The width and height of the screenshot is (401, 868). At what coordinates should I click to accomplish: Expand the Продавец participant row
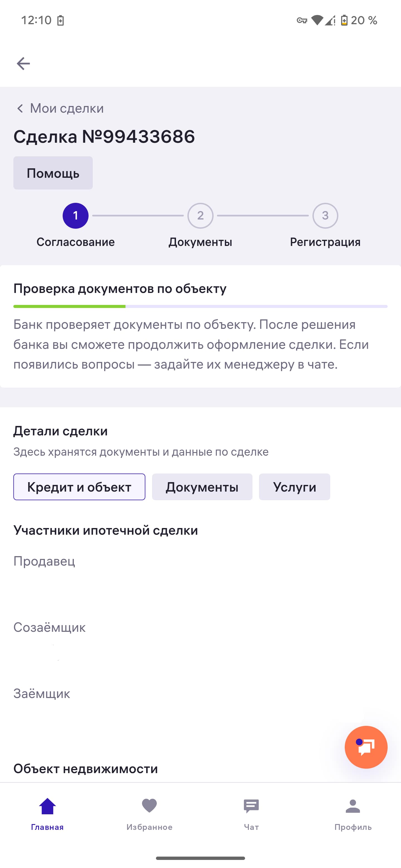tap(44, 561)
